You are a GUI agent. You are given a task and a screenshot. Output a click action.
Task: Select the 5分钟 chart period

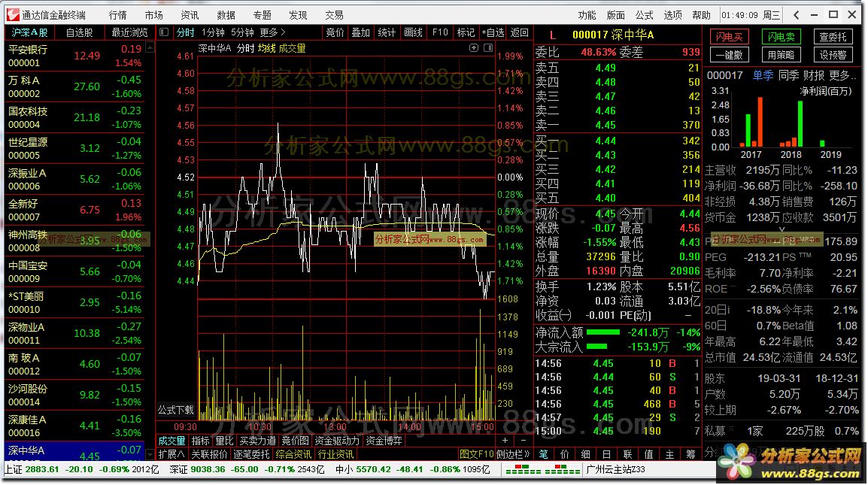click(242, 32)
